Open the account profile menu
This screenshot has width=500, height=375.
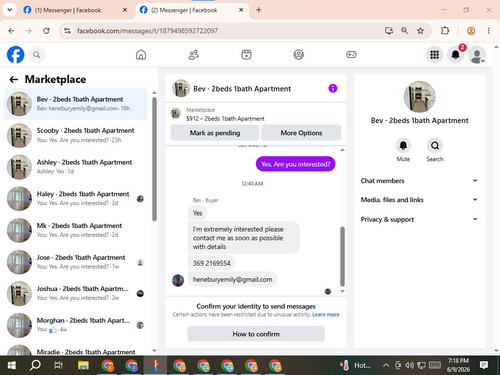pyautogui.click(x=477, y=55)
